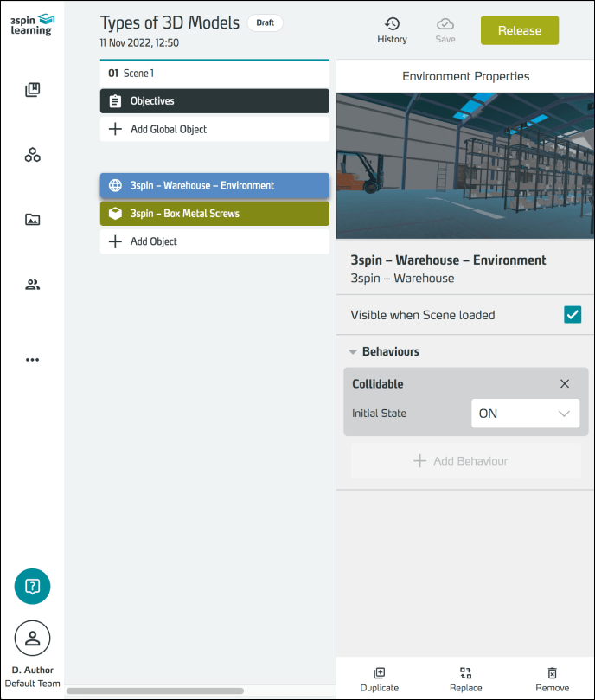This screenshot has width=595, height=700.
Task: Click the horizontal scrollbar at bottom
Action: (x=155, y=690)
